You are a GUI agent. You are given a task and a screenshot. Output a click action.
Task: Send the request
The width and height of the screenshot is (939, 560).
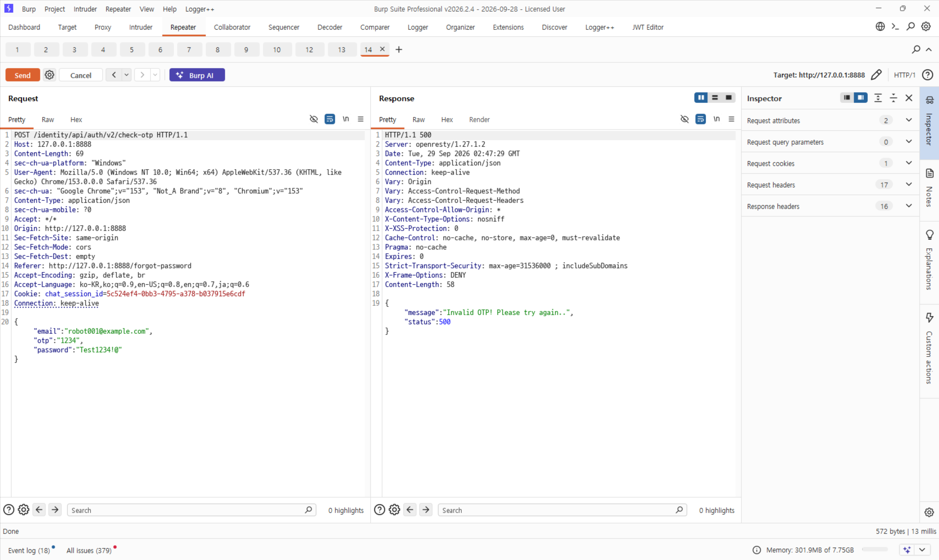click(x=22, y=75)
